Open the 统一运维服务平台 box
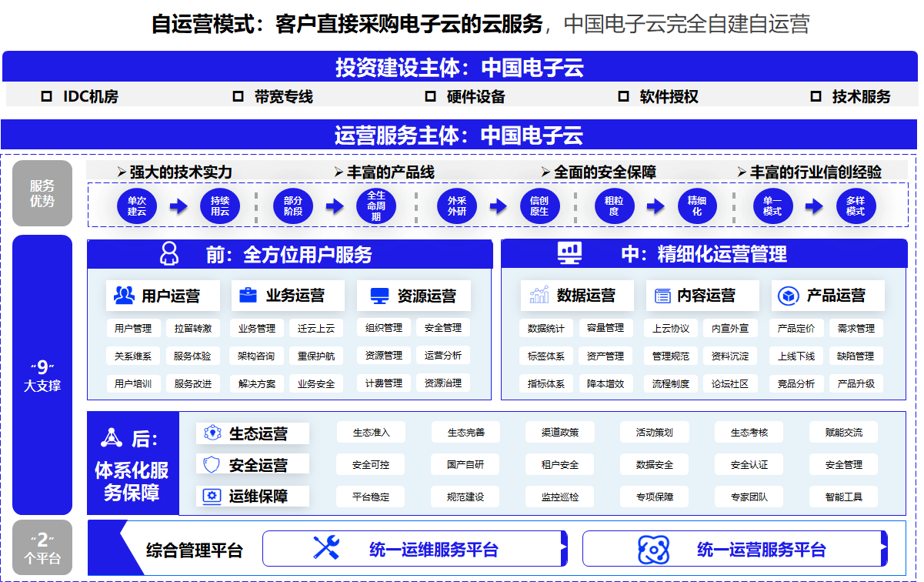The height and width of the screenshot is (582, 924). pyautogui.click(x=415, y=549)
